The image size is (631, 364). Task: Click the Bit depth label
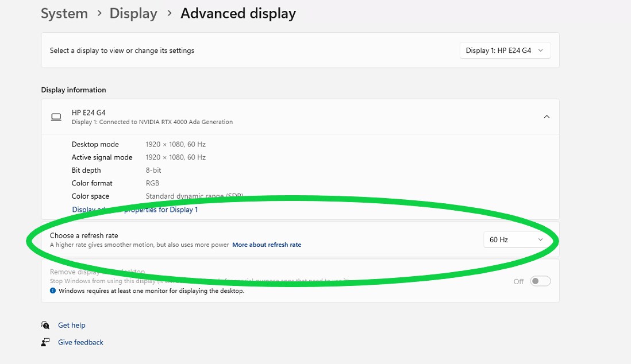[86, 170]
